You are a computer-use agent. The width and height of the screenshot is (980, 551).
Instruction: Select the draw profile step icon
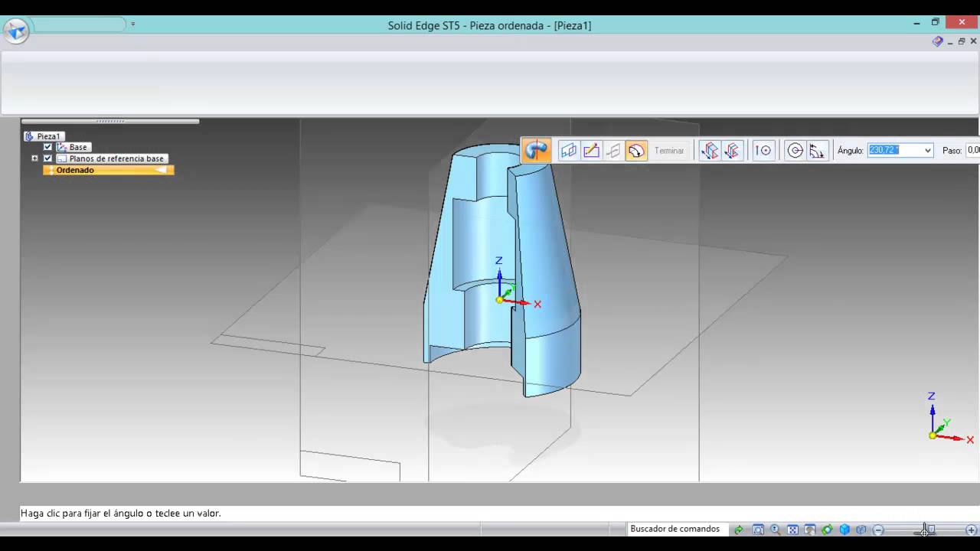(x=591, y=151)
